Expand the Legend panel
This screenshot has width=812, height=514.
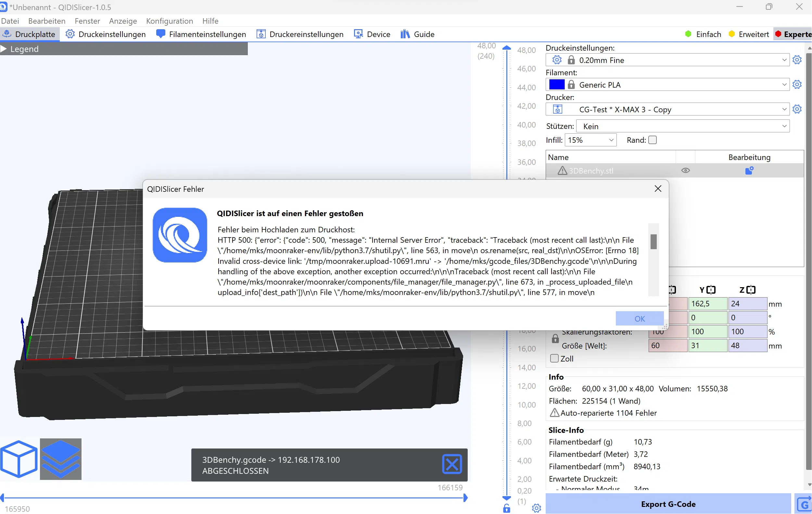(x=4, y=49)
